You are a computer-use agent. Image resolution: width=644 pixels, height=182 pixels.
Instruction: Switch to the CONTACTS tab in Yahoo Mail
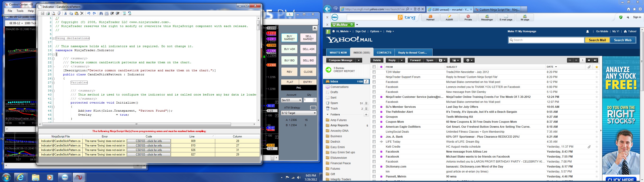pyautogui.click(x=384, y=53)
